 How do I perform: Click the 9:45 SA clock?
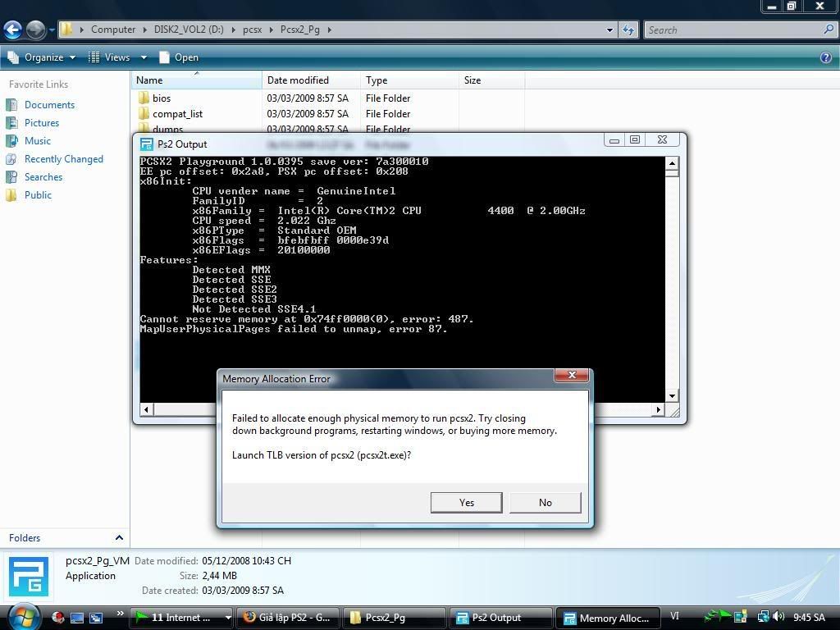click(809, 617)
